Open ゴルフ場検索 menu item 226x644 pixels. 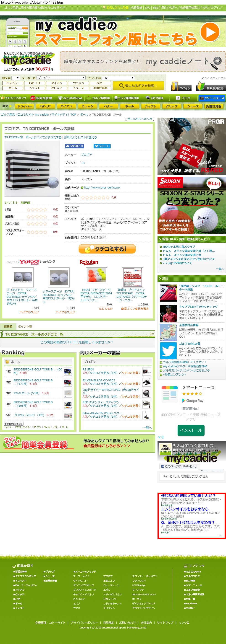click(98, 98)
